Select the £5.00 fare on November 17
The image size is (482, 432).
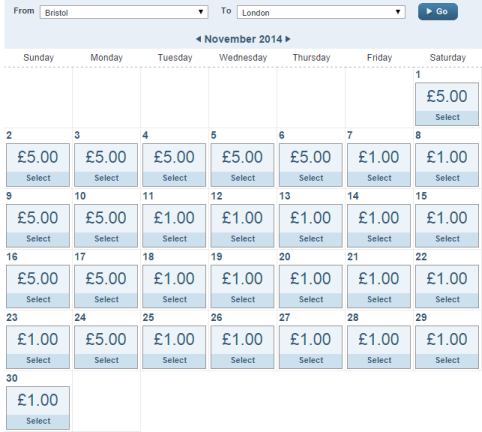[x=106, y=286]
